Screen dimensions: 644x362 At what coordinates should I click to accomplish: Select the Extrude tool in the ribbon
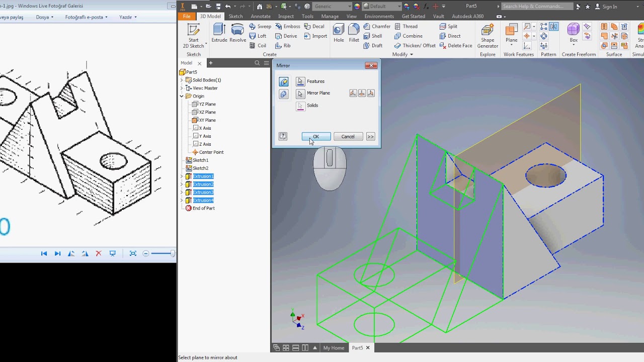(x=219, y=33)
